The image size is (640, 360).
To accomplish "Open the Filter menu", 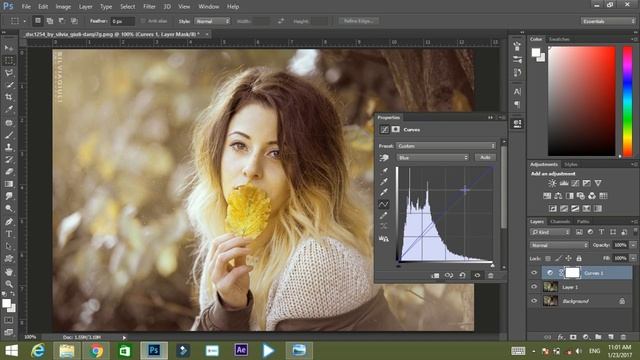I will [149, 7].
